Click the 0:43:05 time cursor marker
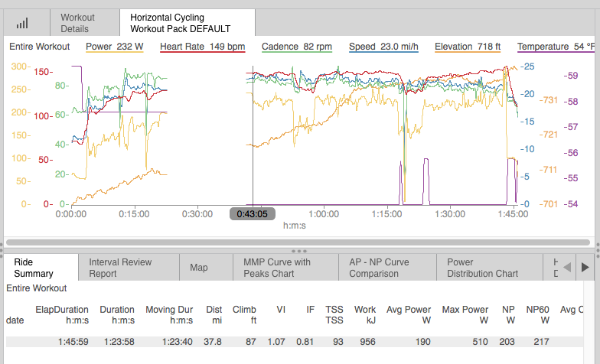Viewport: 600px width, 364px height. point(253,214)
